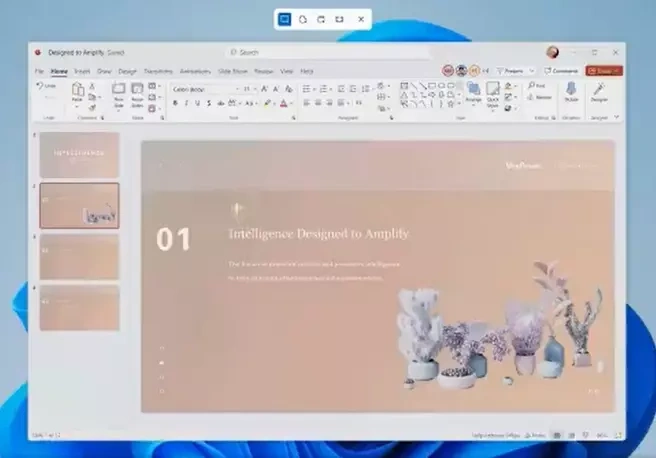The image size is (656, 458).
Task: Open the Designer pane
Action: tap(599, 92)
